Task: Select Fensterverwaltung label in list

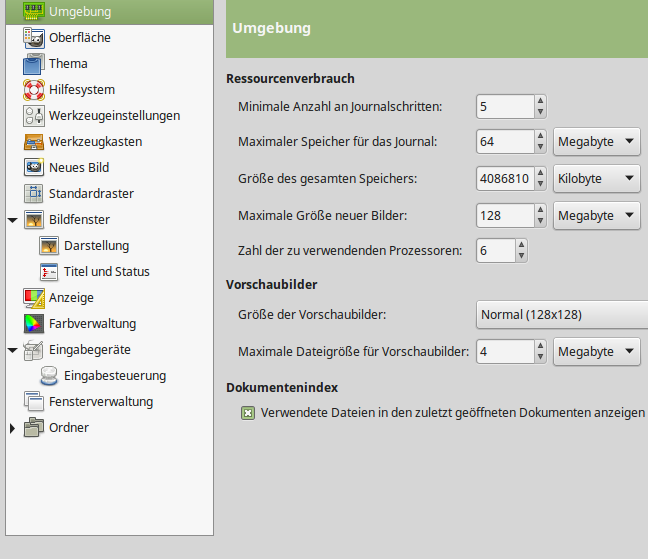Action: [101, 402]
